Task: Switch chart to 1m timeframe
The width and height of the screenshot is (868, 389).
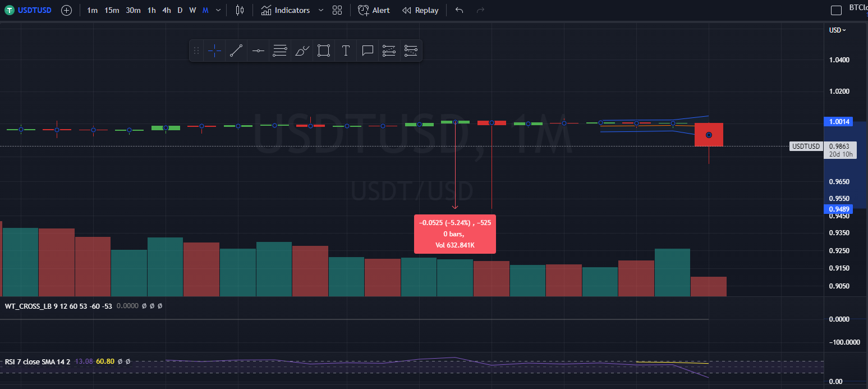Action: [92, 10]
